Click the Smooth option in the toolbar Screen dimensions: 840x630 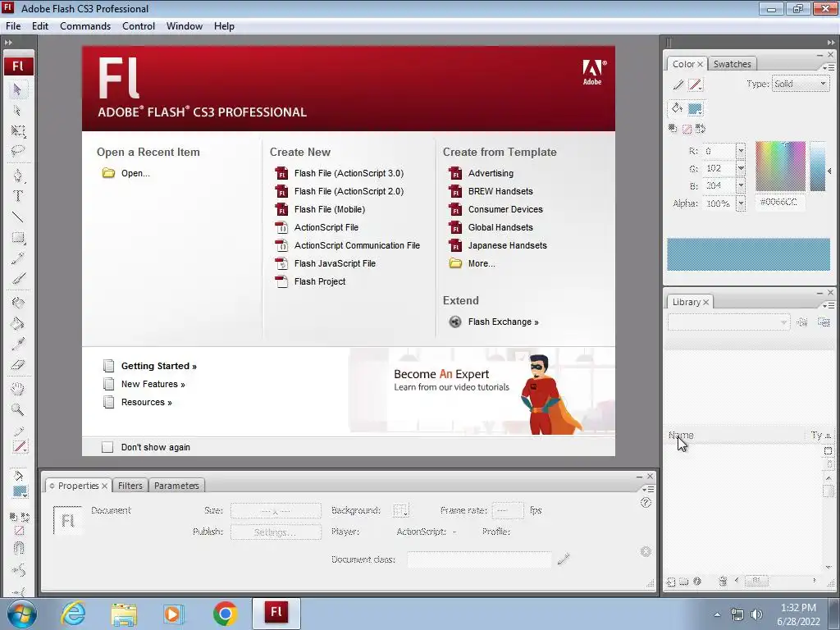(x=19, y=570)
